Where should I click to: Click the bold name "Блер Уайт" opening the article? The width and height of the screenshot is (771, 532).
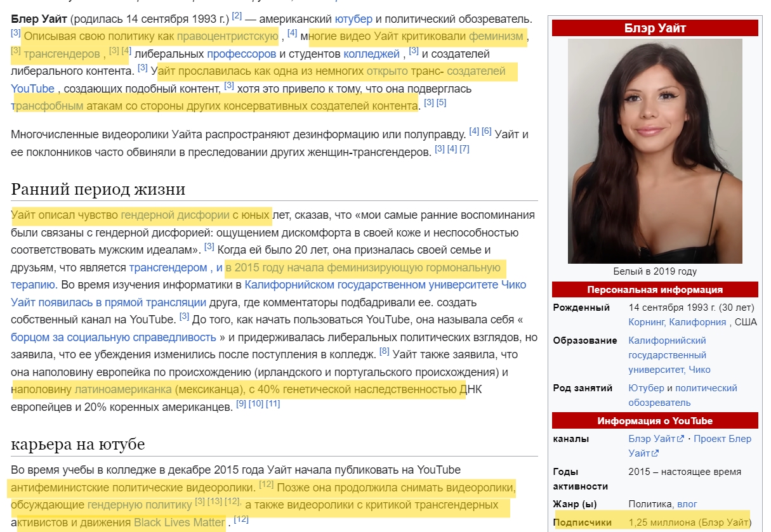point(38,19)
